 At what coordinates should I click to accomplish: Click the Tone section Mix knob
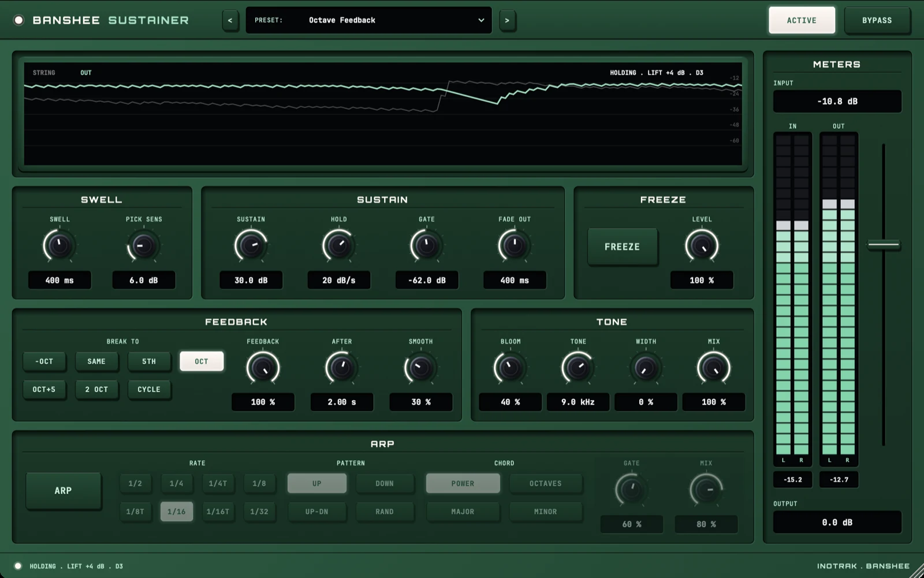714,368
